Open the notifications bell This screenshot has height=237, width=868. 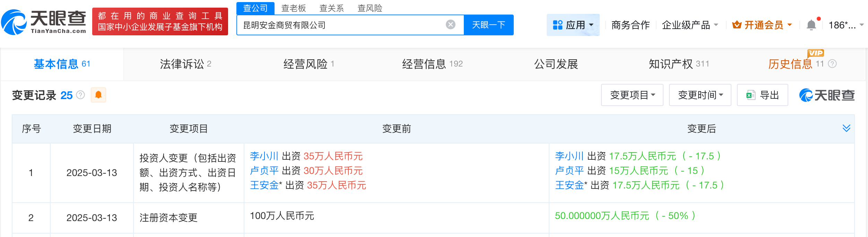pyautogui.click(x=811, y=25)
